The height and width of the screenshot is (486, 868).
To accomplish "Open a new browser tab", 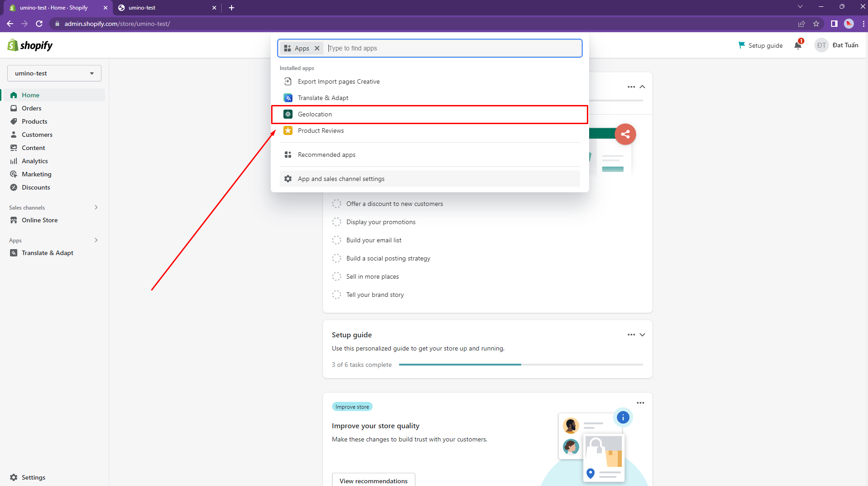I will (x=232, y=8).
